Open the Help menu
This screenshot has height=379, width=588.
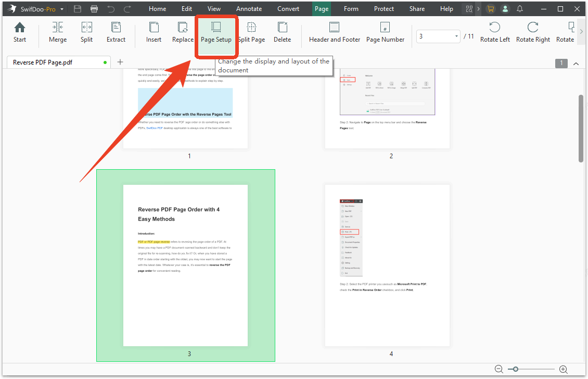click(x=446, y=9)
